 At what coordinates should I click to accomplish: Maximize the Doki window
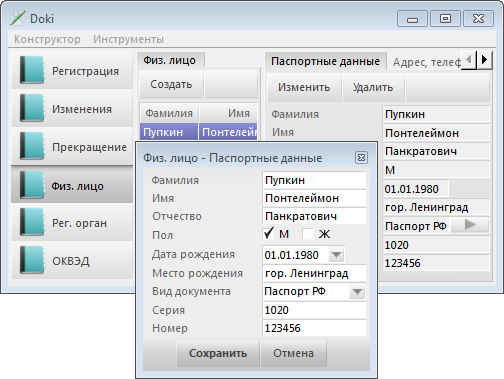pyautogui.click(x=445, y=19)
